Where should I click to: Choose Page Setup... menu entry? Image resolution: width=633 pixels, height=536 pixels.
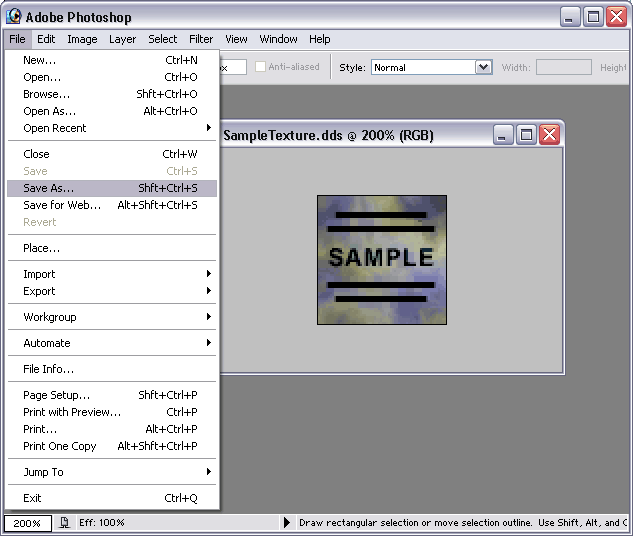(112, 395)
